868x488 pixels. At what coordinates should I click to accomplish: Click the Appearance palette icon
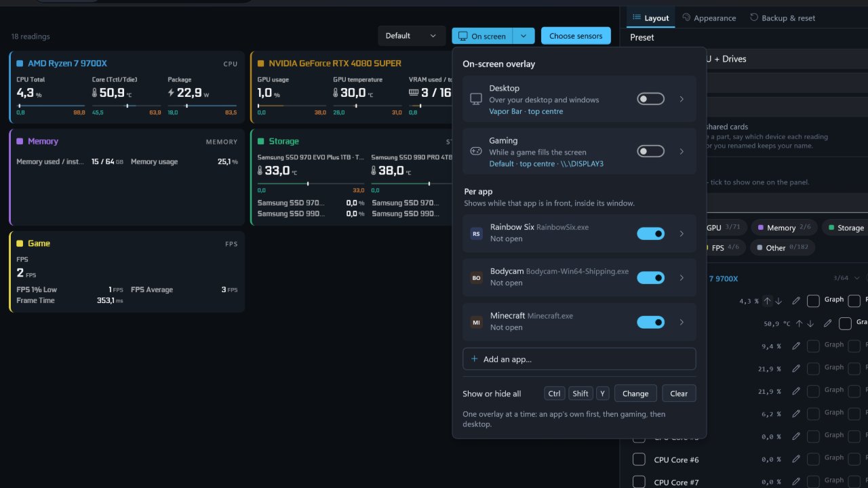(686, 18)
